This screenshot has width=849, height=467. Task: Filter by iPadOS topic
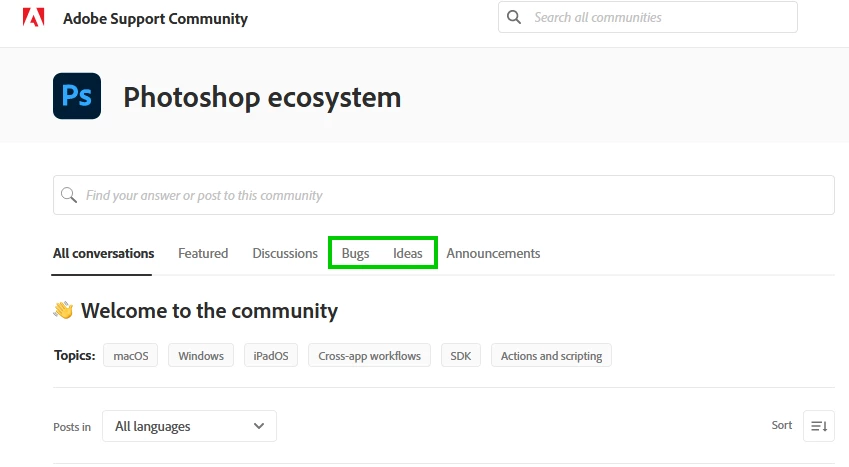(x=271, y=355)
